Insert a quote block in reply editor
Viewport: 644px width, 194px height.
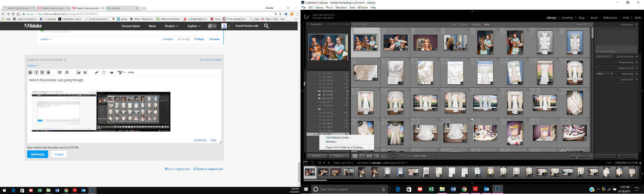coord(112,72)
